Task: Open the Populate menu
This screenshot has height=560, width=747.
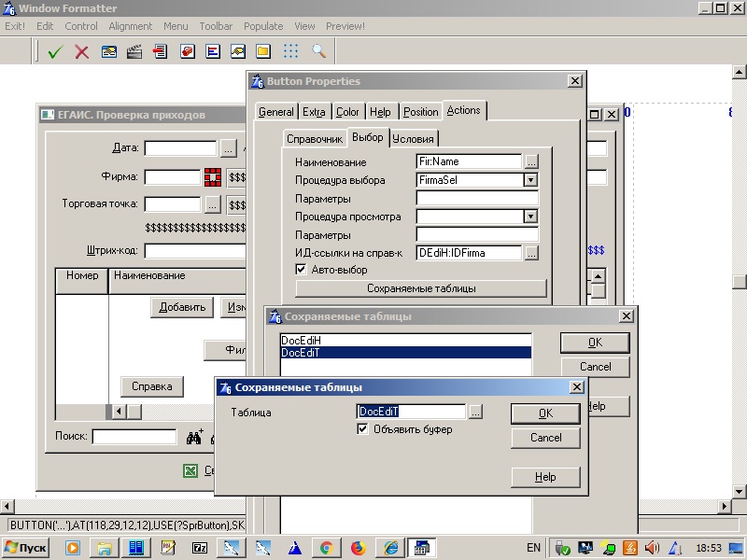Action: click(263, 26)
